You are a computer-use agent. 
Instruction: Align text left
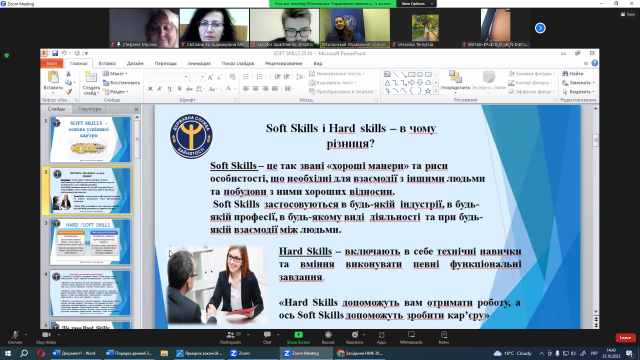[246, 89]
